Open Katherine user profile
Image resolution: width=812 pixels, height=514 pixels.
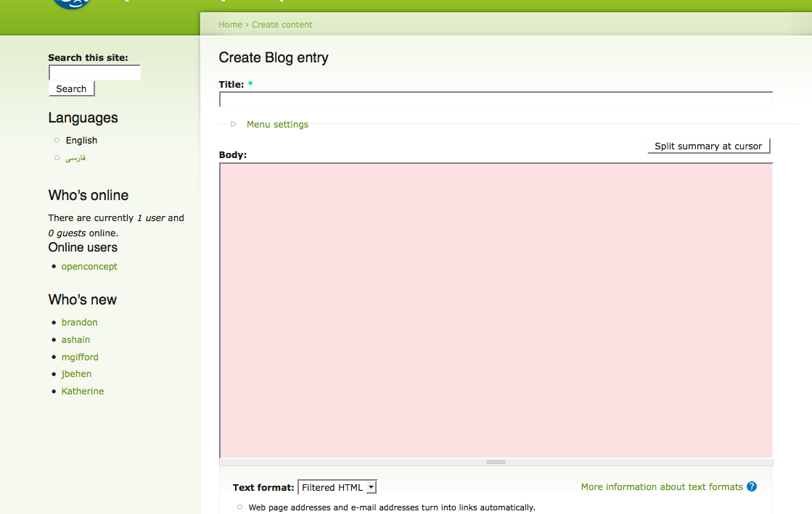(x=82, y=391)
